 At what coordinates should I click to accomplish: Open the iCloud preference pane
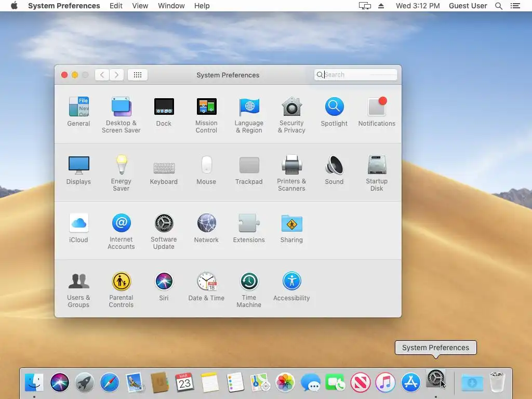(79, 229)
